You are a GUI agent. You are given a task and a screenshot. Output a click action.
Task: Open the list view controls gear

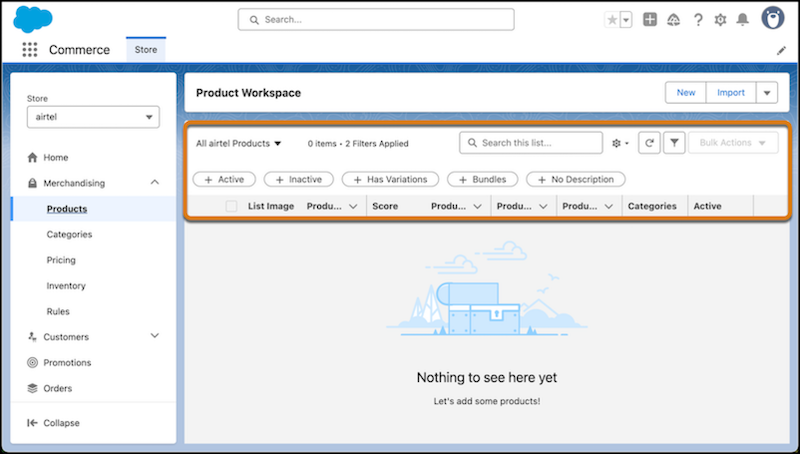(619, 143)
